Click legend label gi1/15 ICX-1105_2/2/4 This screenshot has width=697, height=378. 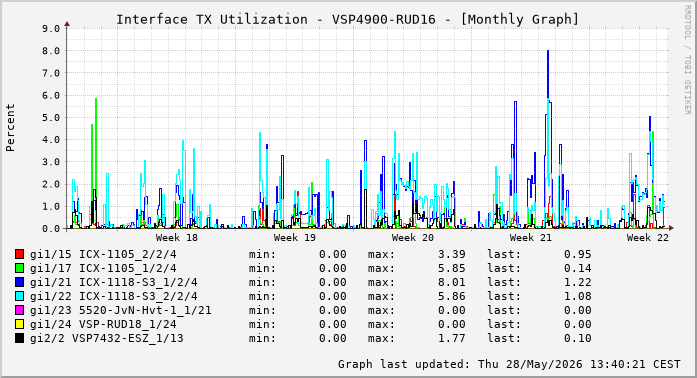coord(103,254)
